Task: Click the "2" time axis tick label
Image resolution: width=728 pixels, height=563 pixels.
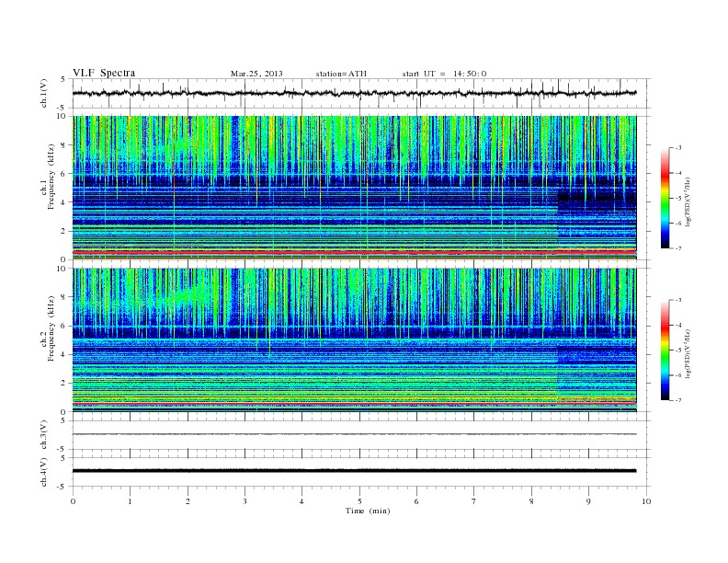Action: (x=188, y=501)
